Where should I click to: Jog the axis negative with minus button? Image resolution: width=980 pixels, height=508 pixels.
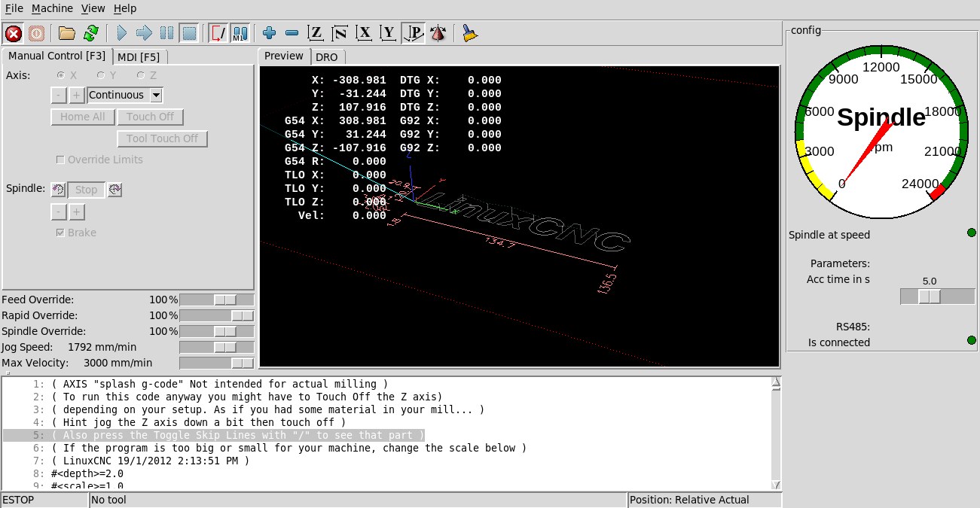59,95
